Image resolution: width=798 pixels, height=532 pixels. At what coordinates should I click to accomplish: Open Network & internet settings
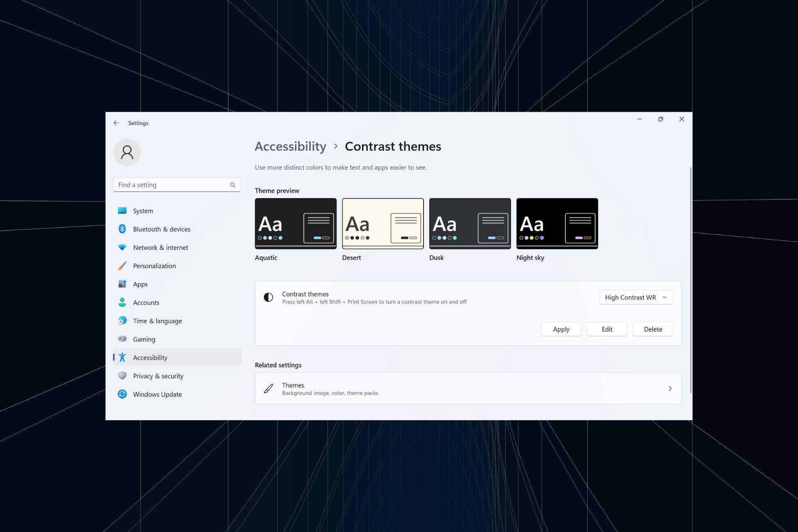point(160,247)
